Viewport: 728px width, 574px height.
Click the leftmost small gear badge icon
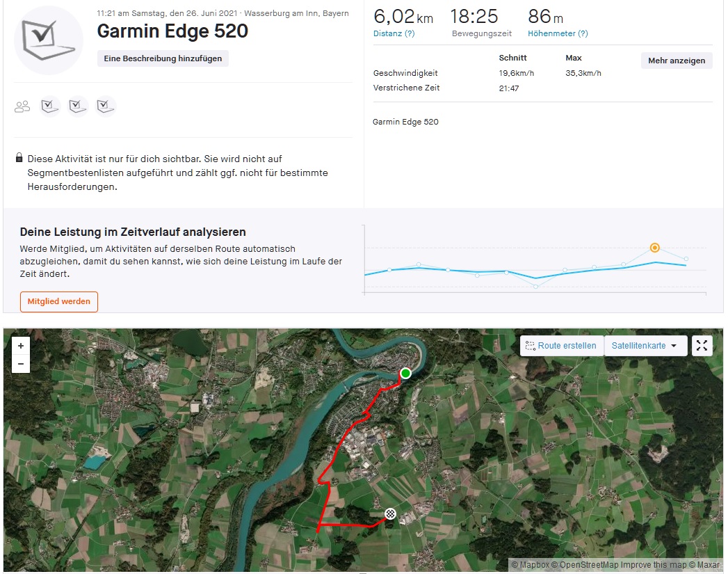click(x=50, y=106)
